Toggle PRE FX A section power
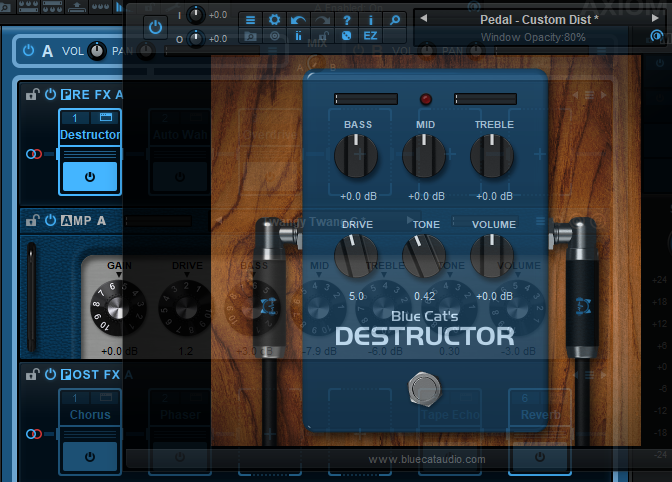Screen dimensions: 672x482 (x=50, y=94)
